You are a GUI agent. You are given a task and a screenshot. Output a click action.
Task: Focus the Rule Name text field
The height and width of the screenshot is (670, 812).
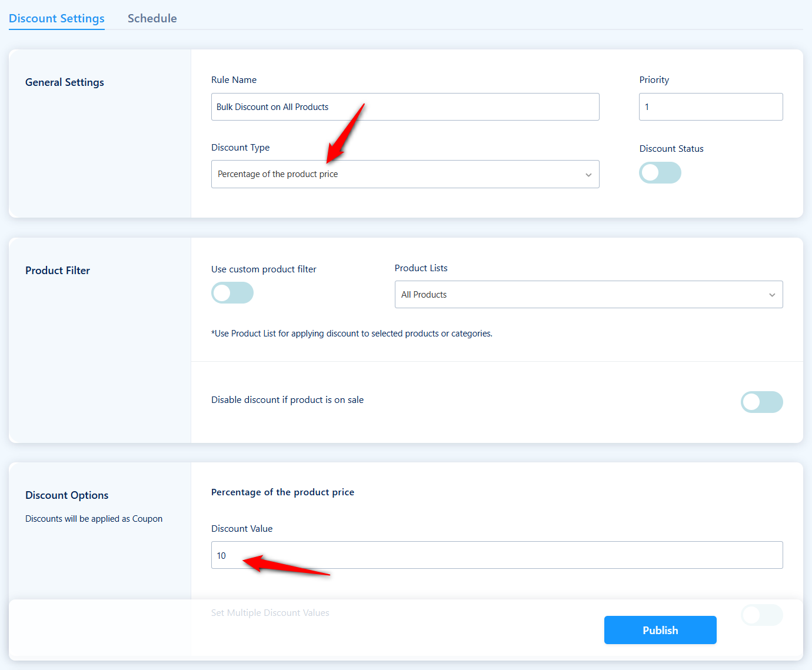pyautogui.click(x=405, y=107)
